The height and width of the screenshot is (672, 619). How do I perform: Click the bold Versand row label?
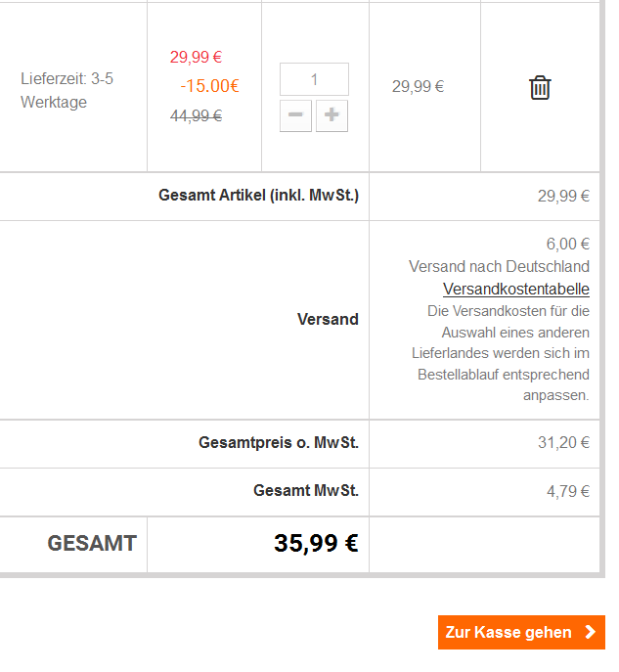tap(328, 319)
